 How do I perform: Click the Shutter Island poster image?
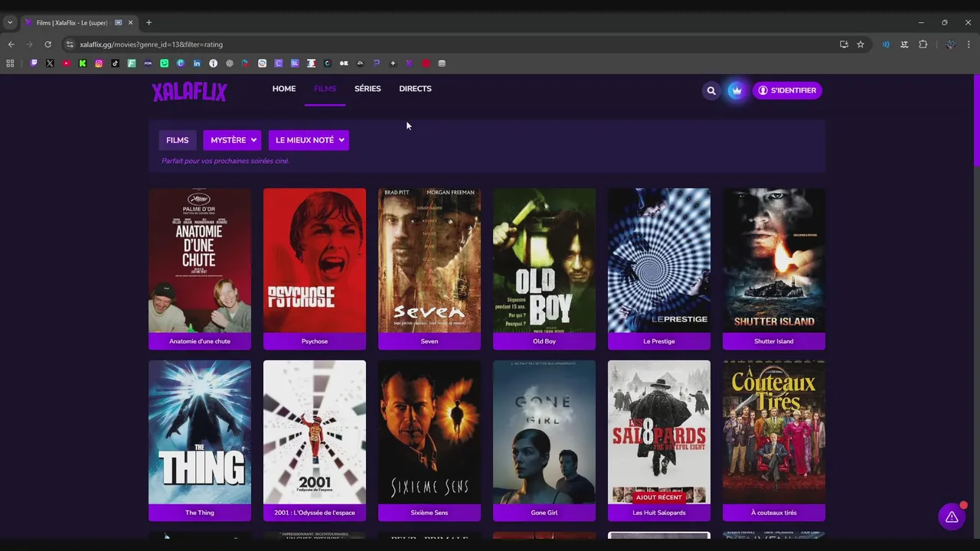click(x=774, y=260)
